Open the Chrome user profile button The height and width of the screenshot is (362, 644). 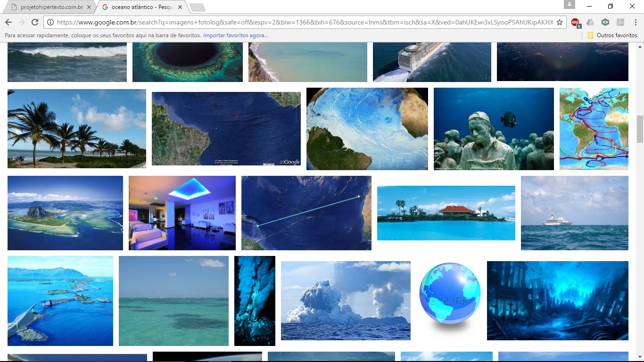pos(570,5)
